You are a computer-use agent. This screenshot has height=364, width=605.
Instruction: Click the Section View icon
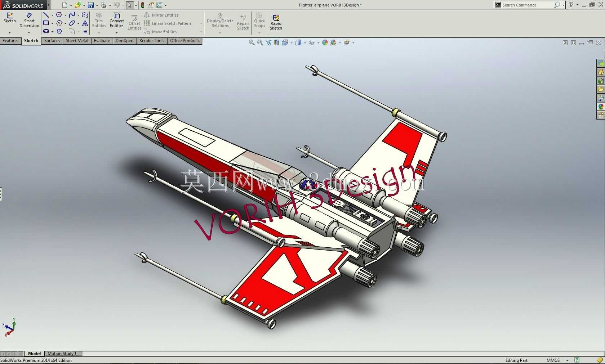277,42
